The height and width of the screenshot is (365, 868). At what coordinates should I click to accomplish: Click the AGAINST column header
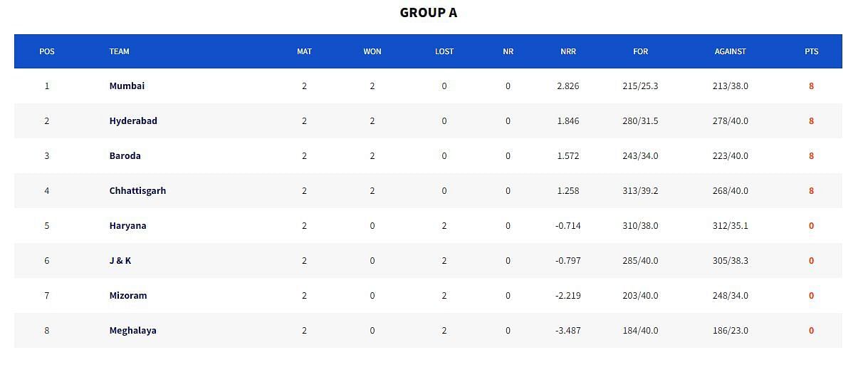click(730, 51)
